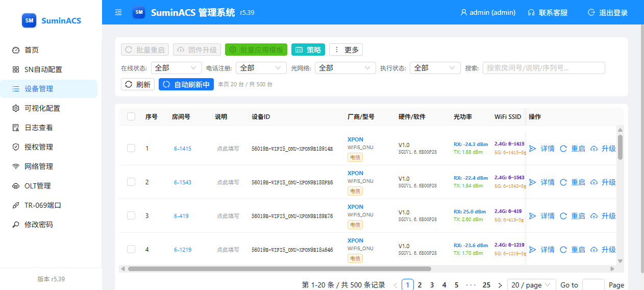This screenshot has height=290, width=644.
Task: Click the 刷新 refresh button
Action: tap(138, 84)
